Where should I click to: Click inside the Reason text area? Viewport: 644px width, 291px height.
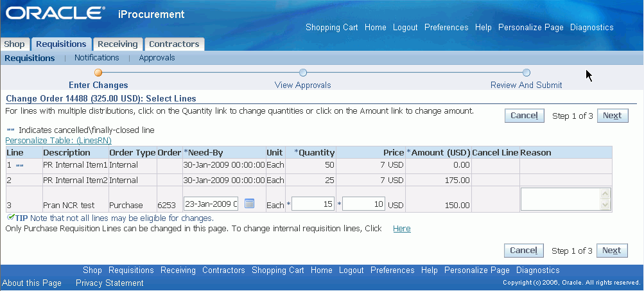click(x=561, y=199)
